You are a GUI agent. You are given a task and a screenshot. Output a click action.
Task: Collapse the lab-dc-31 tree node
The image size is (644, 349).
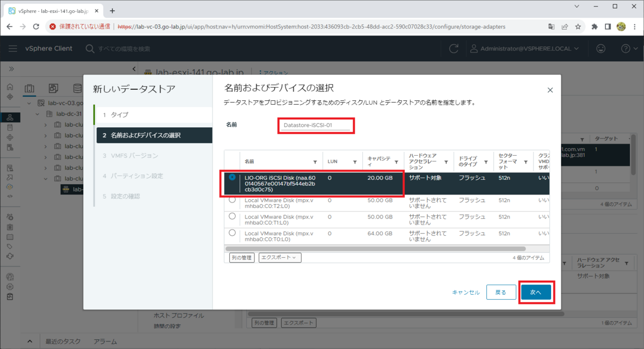pos(37,114)
